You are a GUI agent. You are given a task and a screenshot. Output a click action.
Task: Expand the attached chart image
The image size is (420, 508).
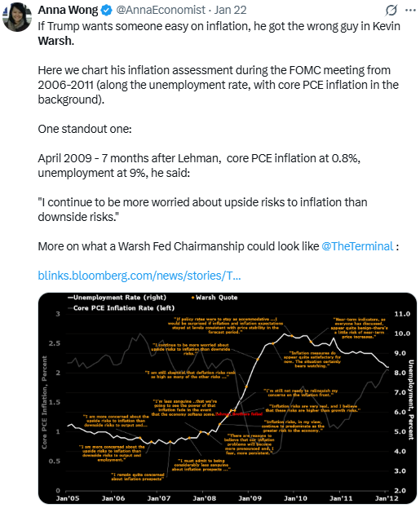(228, 398)
